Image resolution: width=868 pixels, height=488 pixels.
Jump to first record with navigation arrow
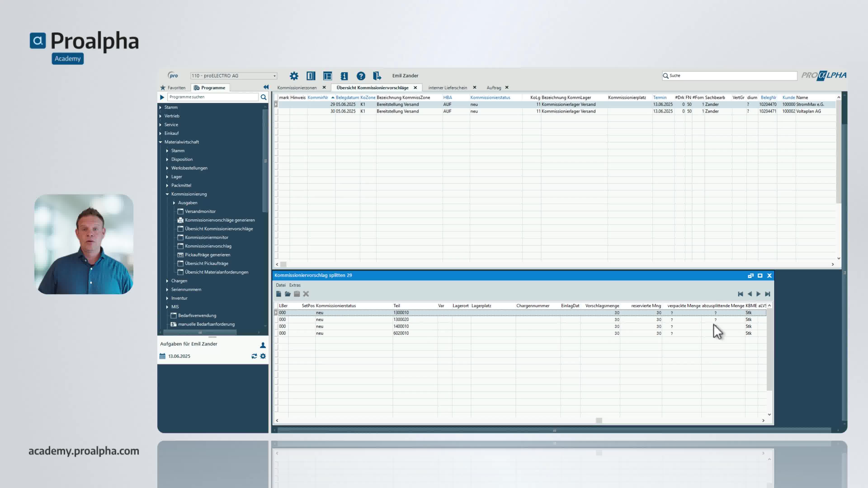[x=740, y=294]
